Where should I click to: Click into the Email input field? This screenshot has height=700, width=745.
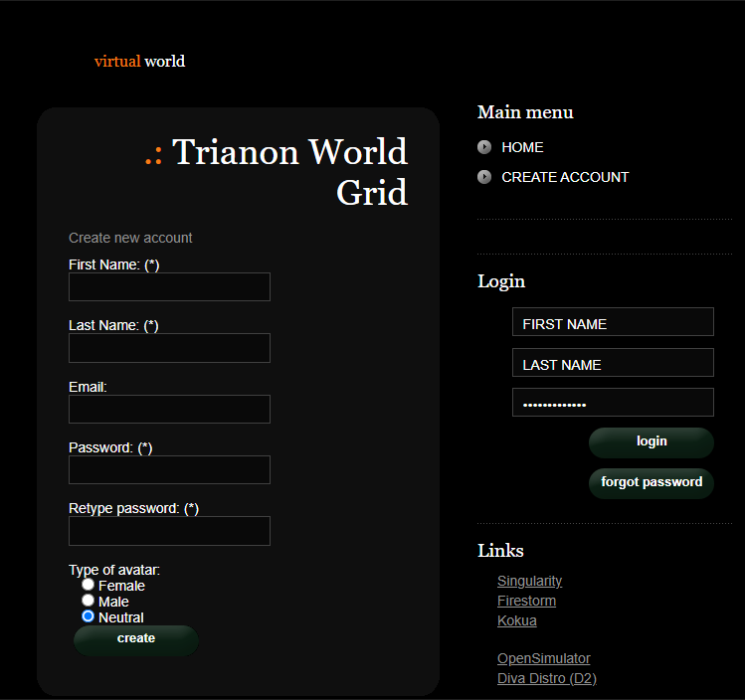click(170, 409)
